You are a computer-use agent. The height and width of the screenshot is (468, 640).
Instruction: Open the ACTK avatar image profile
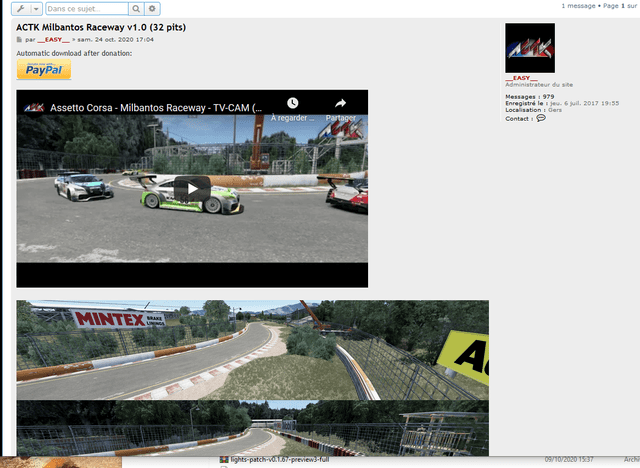click(x=530, y=48)
